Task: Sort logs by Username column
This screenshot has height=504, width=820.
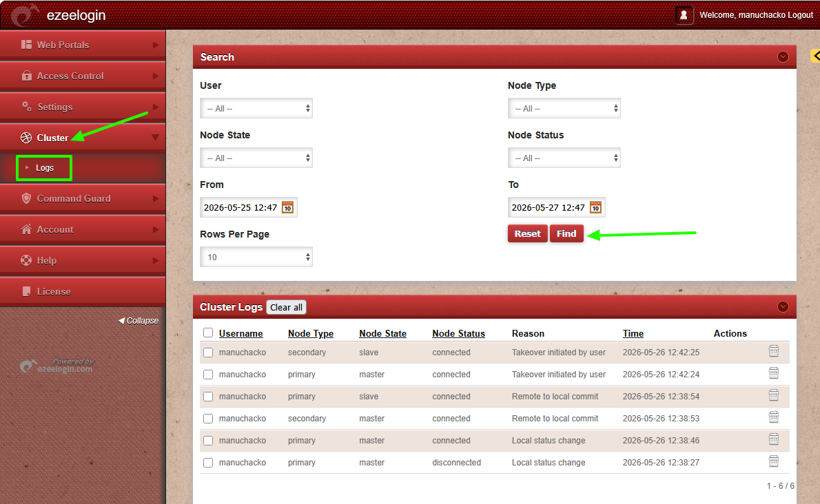Action: [240, 333]
